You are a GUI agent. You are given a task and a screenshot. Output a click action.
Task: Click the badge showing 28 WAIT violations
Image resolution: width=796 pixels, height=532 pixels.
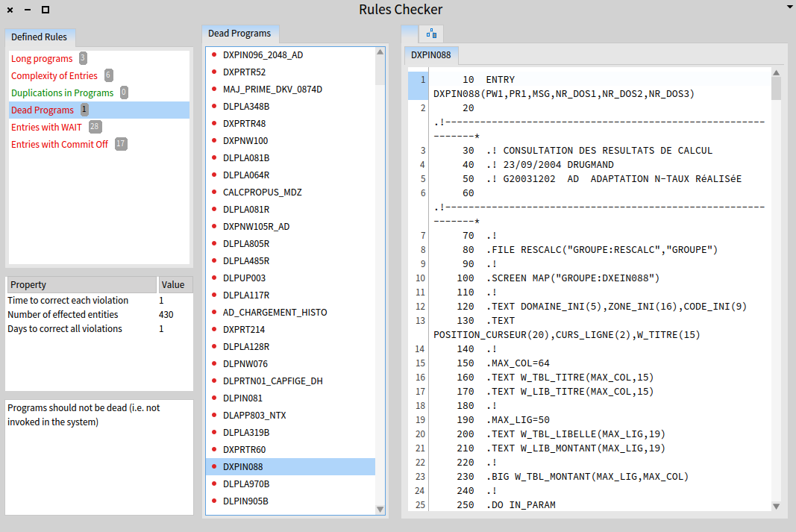pos(95,127)
